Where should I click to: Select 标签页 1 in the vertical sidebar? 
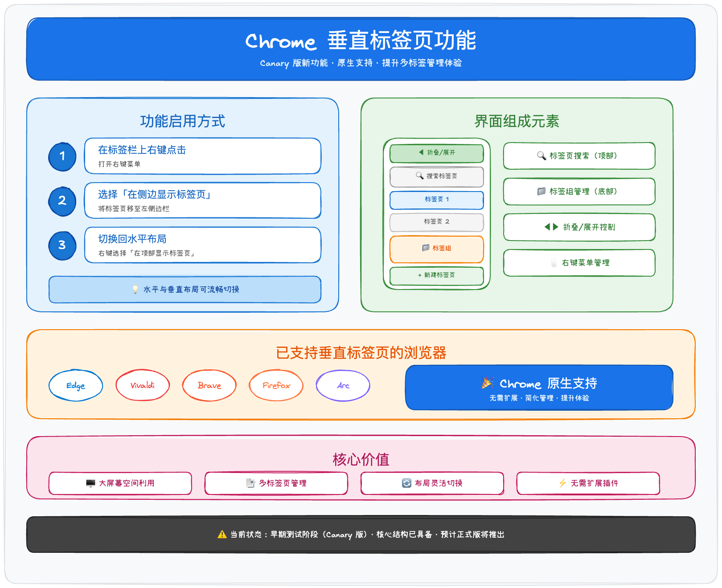[436, 200]
